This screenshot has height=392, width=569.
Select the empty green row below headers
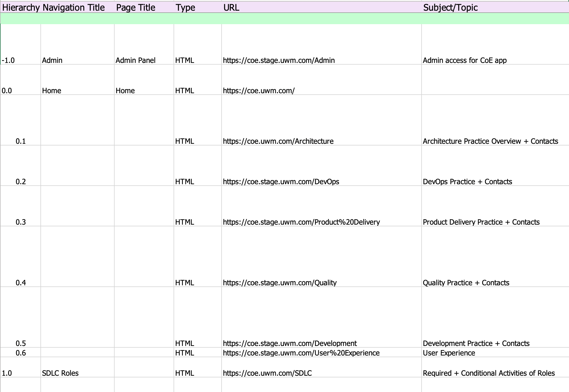point(284,19)
